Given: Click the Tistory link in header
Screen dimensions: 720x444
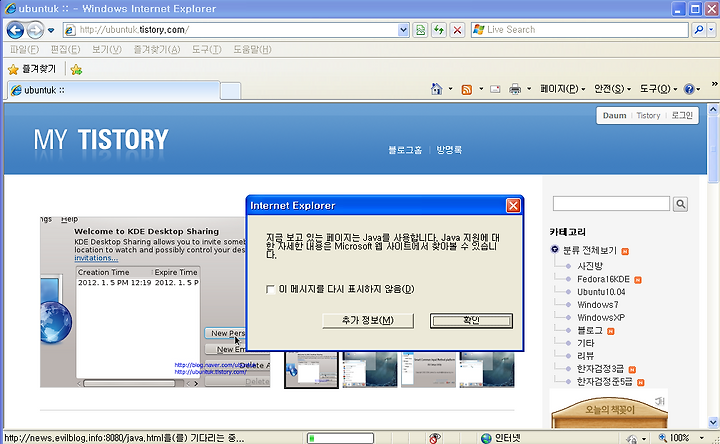Looking at the screenshot, I should (648, 115).
